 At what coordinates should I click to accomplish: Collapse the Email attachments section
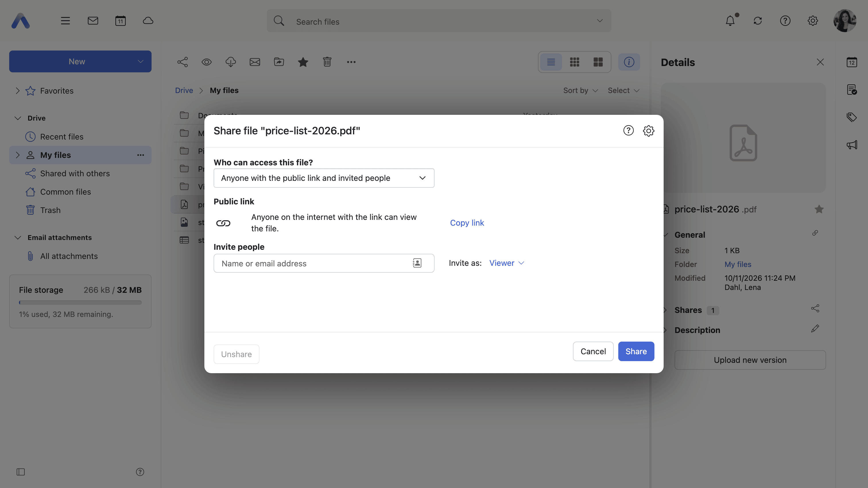(18, 237)
